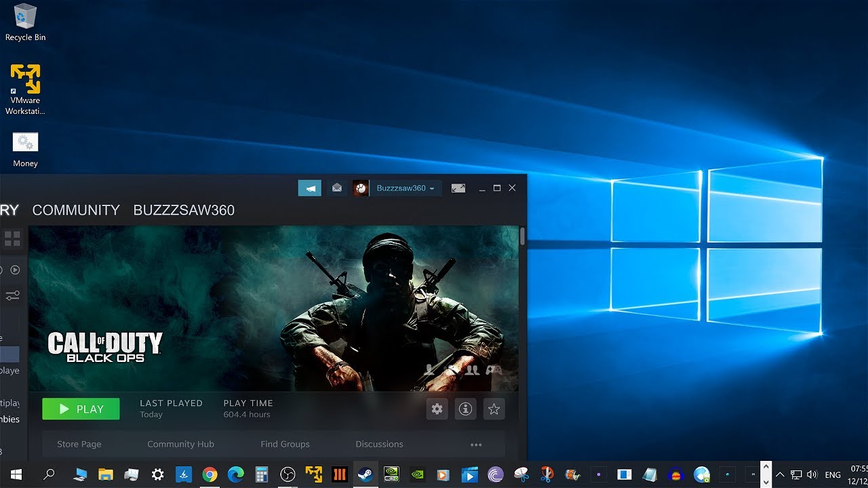Show hidden system tray icons chevron
868x488 pixels.
(780, 474)
